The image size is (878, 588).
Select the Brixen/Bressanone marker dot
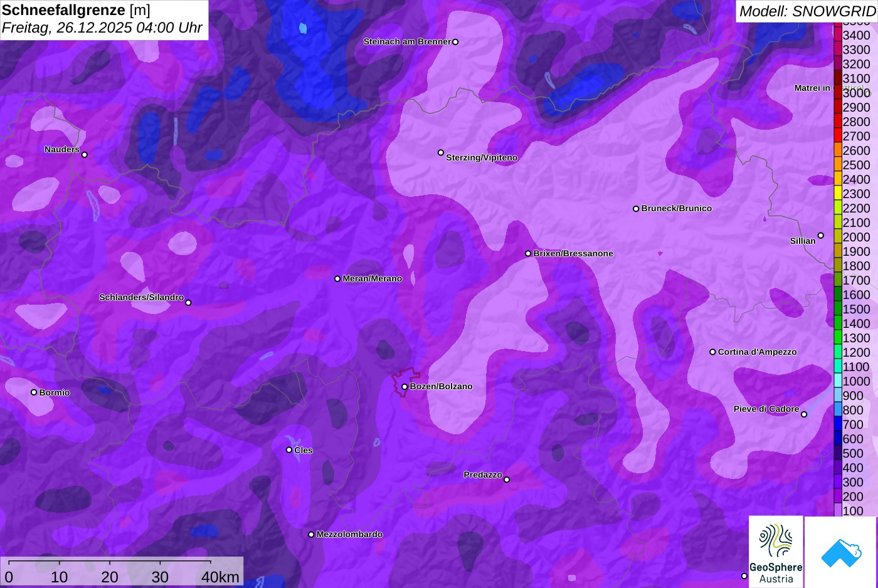528,254
